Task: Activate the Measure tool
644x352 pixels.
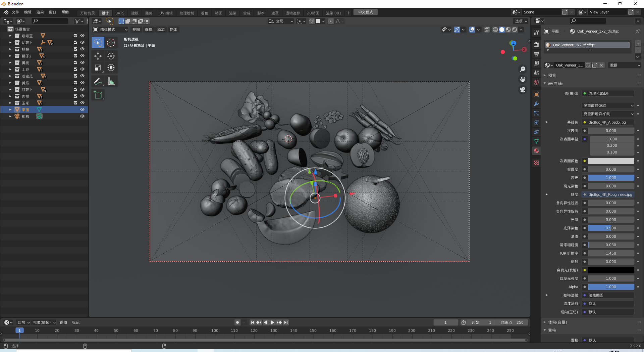Action: (111, 81)
